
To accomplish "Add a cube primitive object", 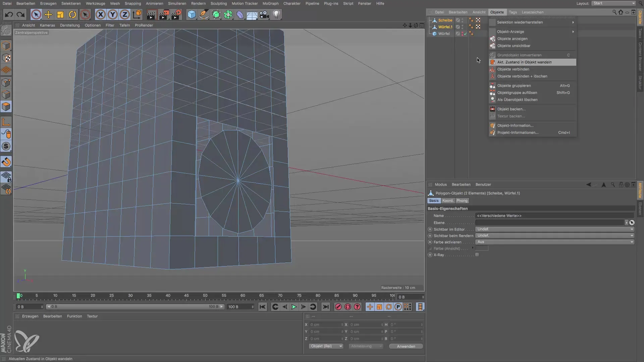I will (x=192, y=14).
